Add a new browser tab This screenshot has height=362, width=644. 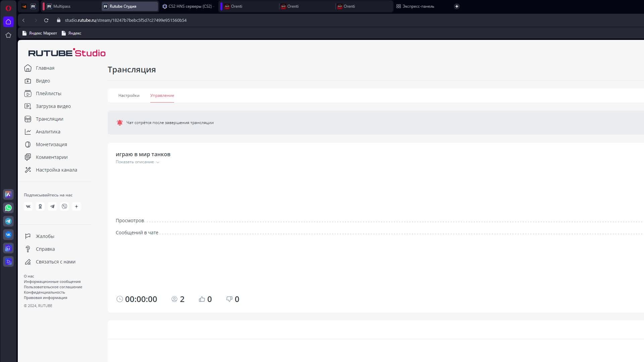(x=457, y=6)
